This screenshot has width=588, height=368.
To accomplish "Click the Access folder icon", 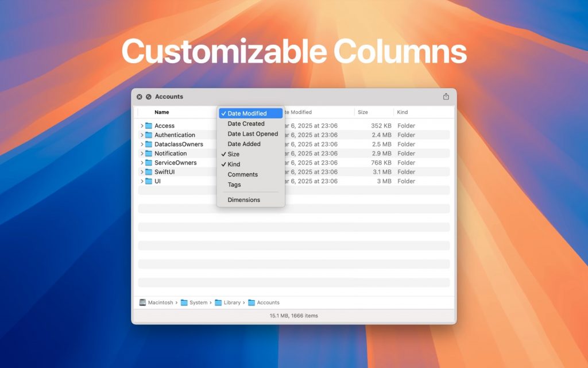I will [x=149, y=125].
